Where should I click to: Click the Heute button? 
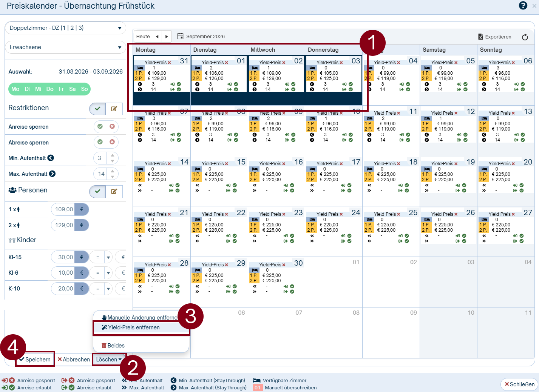[143, 37]
